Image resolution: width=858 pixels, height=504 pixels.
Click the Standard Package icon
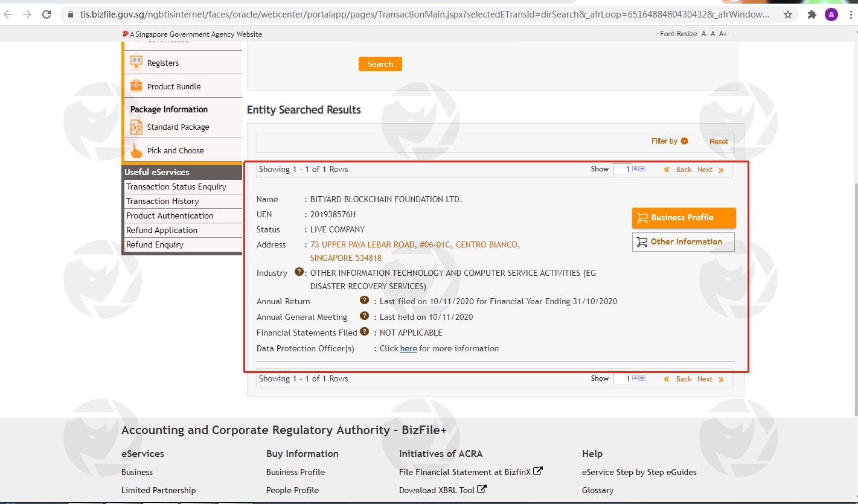pos(136,127)
